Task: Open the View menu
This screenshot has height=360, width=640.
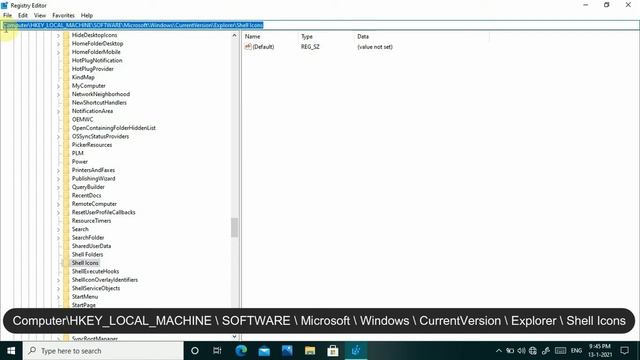Action: (x=40, y=16)
